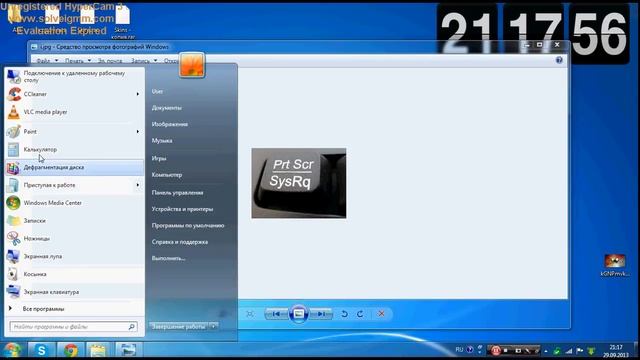Click the Завершение работы button
The width and height of the screenshot is (640, 360).
(179, 327)
